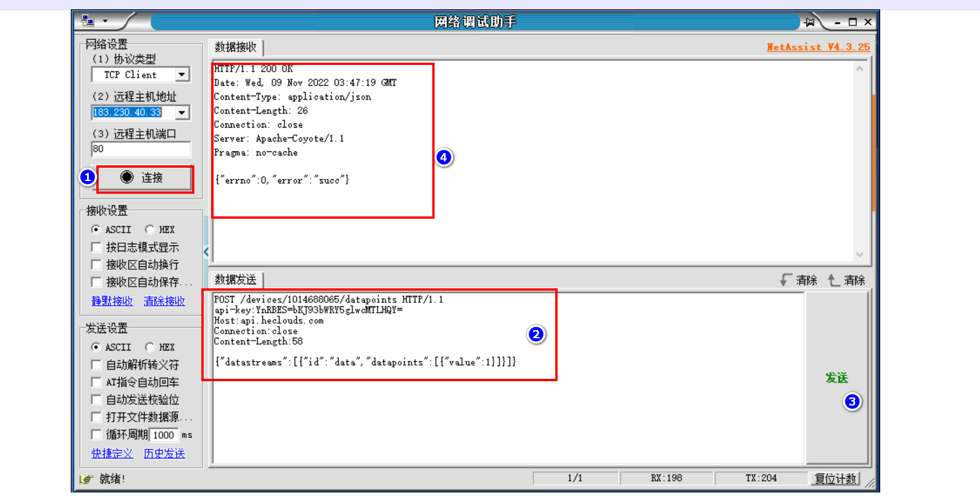
Task: Click the Host:api.heclouds.com line
Action: (269, 321)
